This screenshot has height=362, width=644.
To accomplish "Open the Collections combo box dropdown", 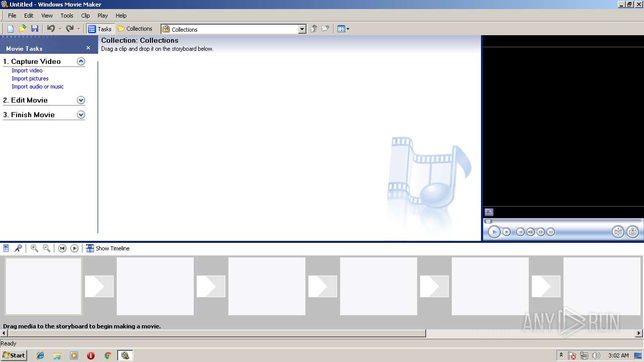I will [302, 29].
